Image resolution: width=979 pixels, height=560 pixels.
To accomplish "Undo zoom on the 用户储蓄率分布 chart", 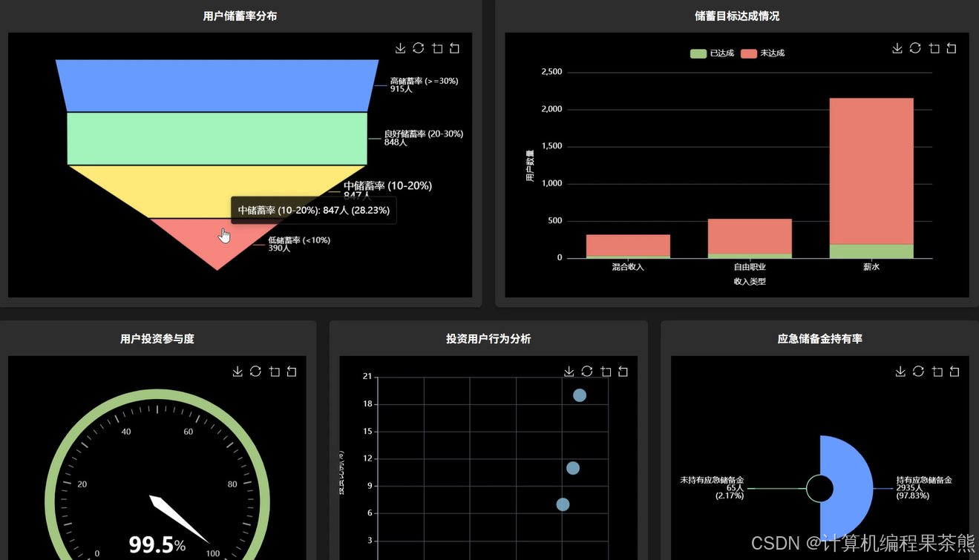I will point(455,48).
